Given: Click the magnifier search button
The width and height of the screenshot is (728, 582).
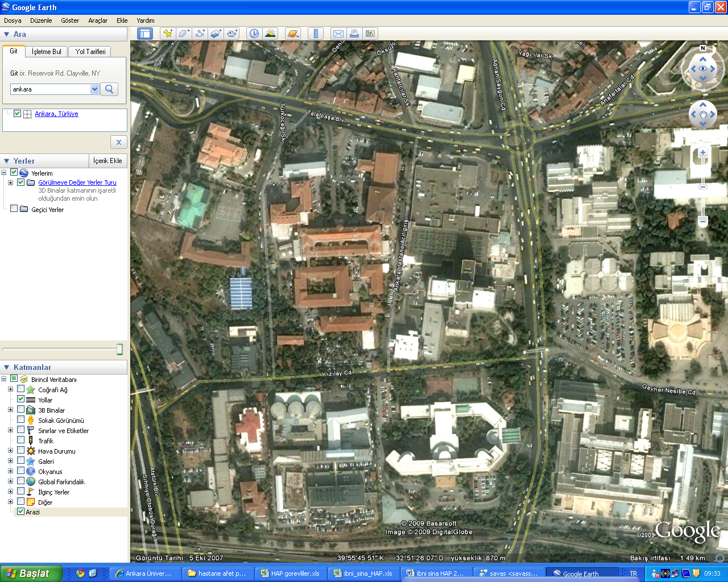Looking at the screenshot, I should point(109,89).
